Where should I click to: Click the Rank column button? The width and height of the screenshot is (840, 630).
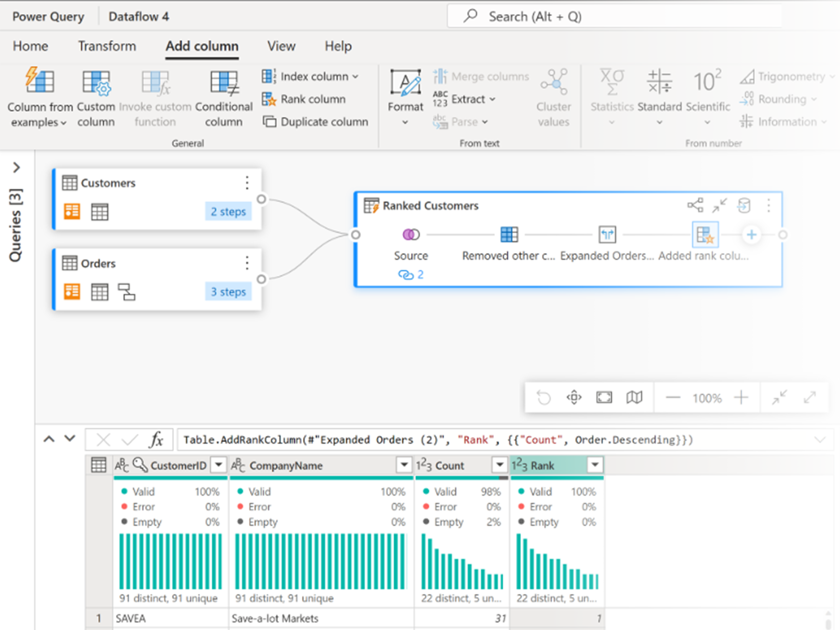coord(304,99)
